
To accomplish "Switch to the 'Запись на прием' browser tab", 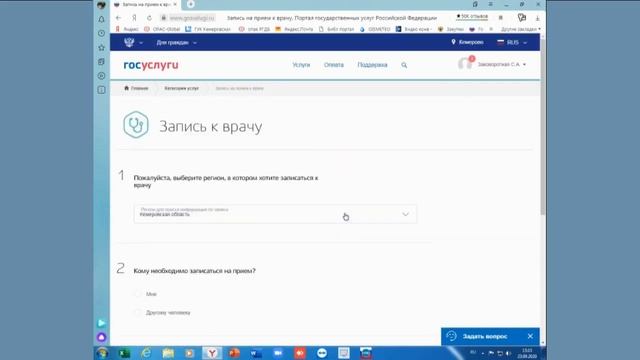I will click(x=146, y=4).
